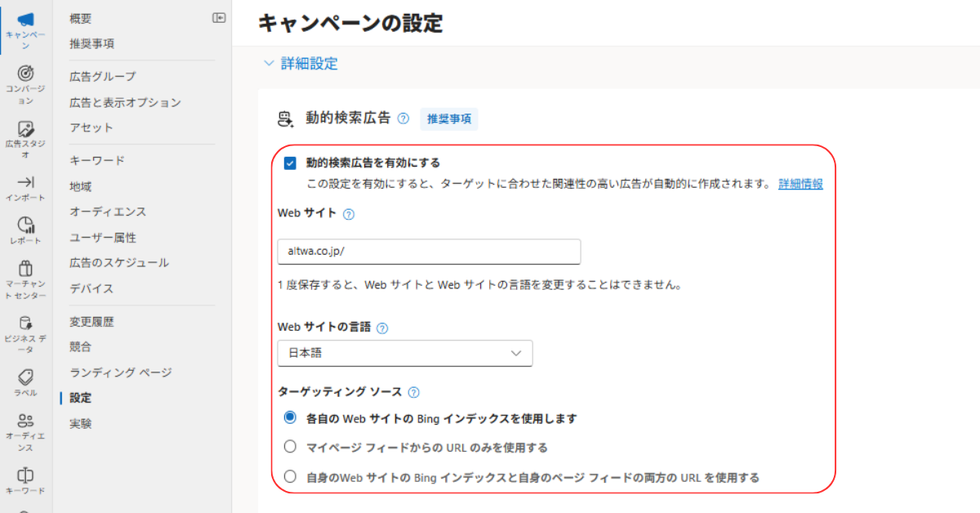The width and height of the screenshot is (980, 513).
Task: Click the Web サイト URL input field
Action: pyautogui.click(x=429, y=252)
